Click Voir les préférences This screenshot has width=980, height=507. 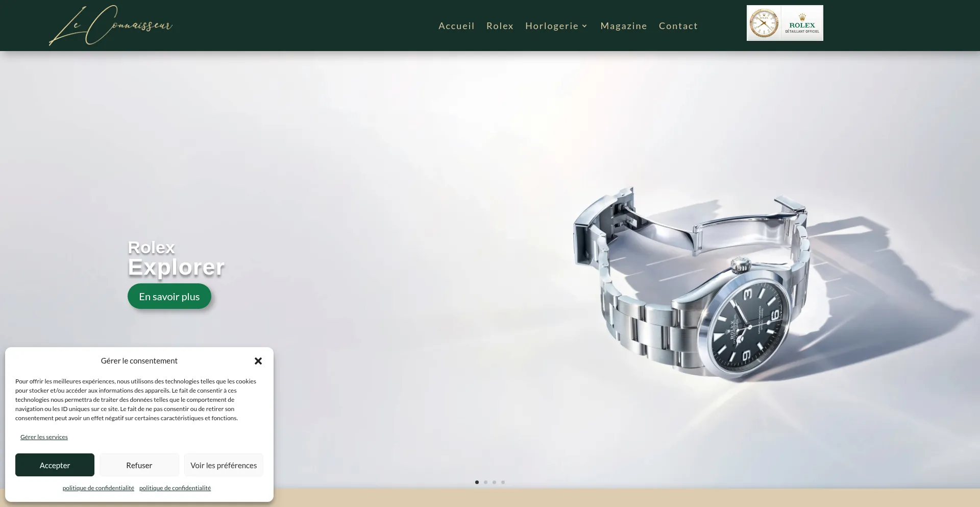click(224, 465)
